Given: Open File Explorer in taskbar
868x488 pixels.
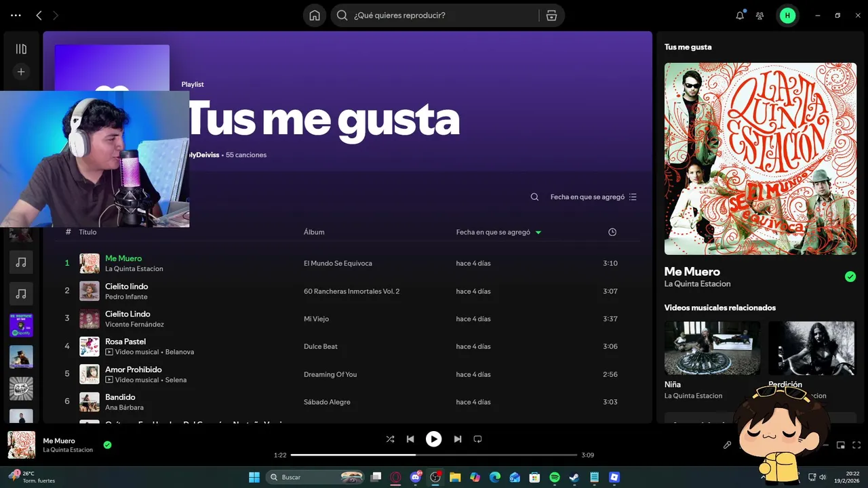Looking at the screenshot, I should 455,477.
